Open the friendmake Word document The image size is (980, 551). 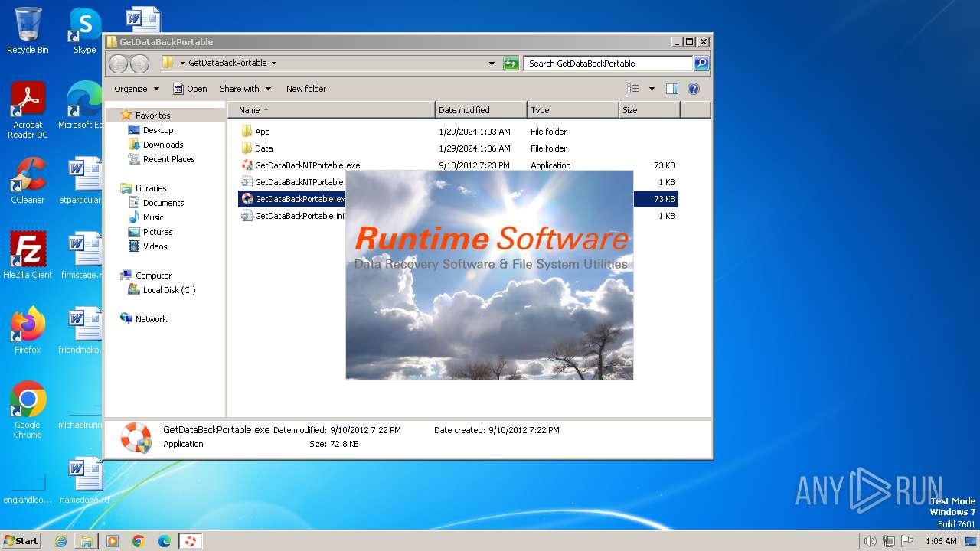pyautogui.click(x=83, y=331)
